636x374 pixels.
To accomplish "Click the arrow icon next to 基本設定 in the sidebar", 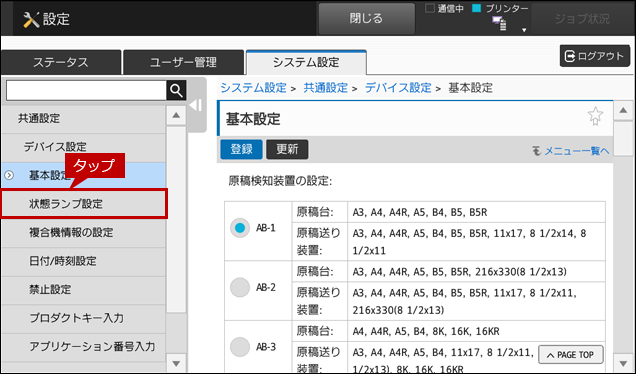I will 9,175.
